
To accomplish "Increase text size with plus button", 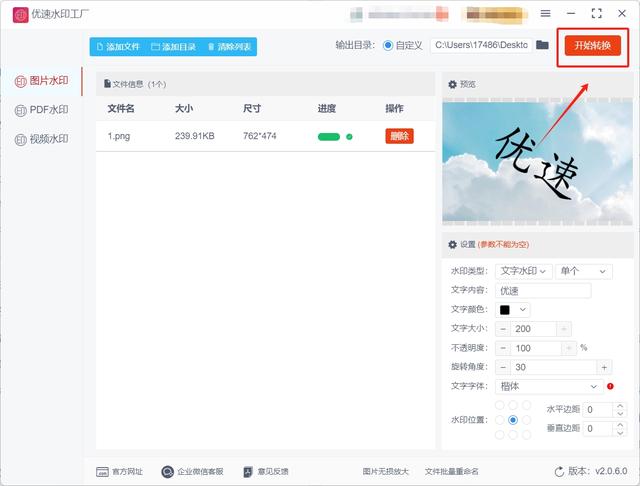I will pyautogui.click(x=564, y=329).
